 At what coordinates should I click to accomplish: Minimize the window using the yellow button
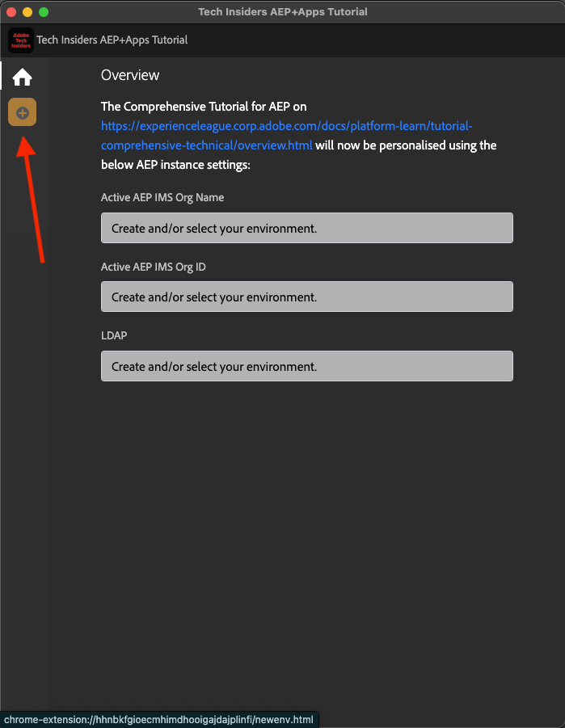(27, 12)
